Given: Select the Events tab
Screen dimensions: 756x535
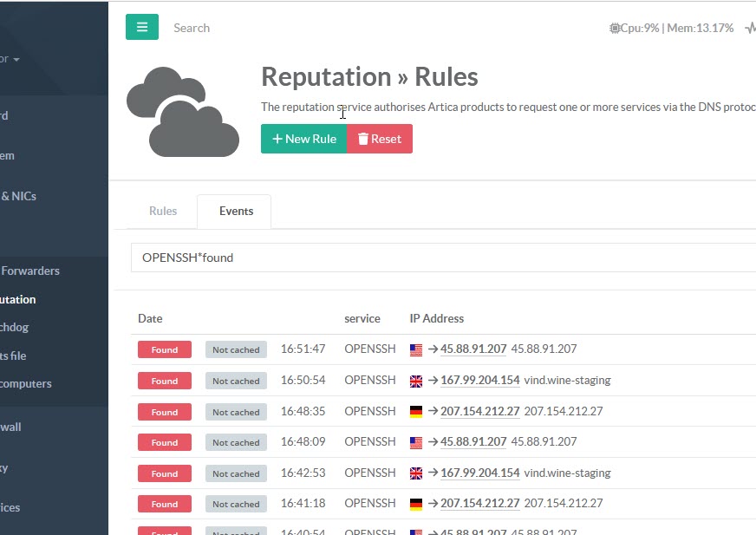Looking at the screenshot, I should [x=236, y=211].
